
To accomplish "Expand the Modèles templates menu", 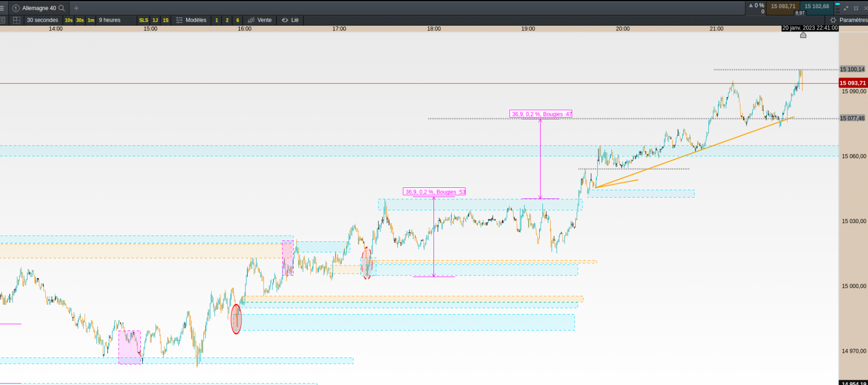I will tap(191, 20).
